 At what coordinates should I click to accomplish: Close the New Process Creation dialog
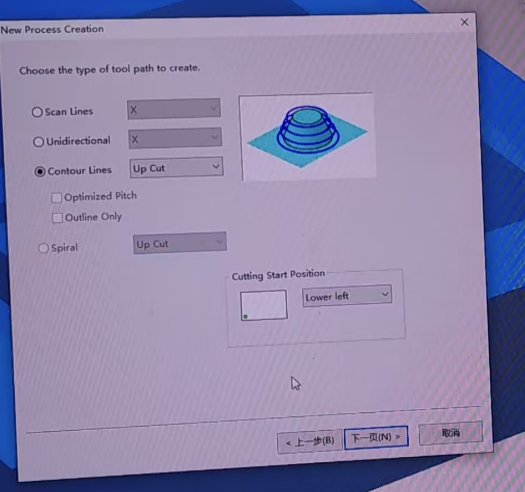tap(465, 22)
